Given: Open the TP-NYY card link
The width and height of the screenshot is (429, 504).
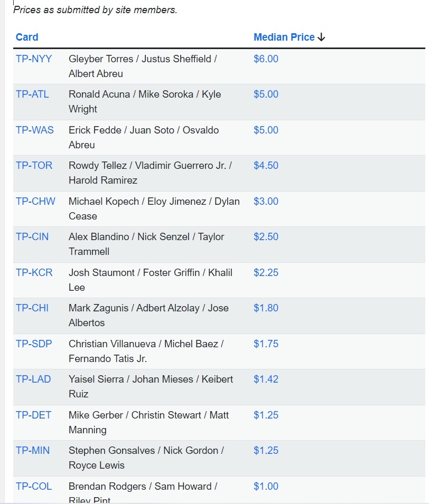Looking at the screenshot, I should tap(34, 59).
